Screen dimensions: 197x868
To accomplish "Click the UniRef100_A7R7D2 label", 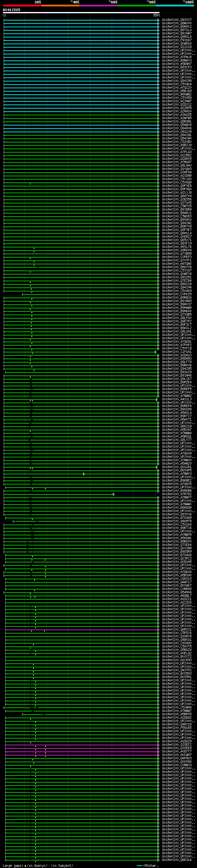I will tap(176, 494).
